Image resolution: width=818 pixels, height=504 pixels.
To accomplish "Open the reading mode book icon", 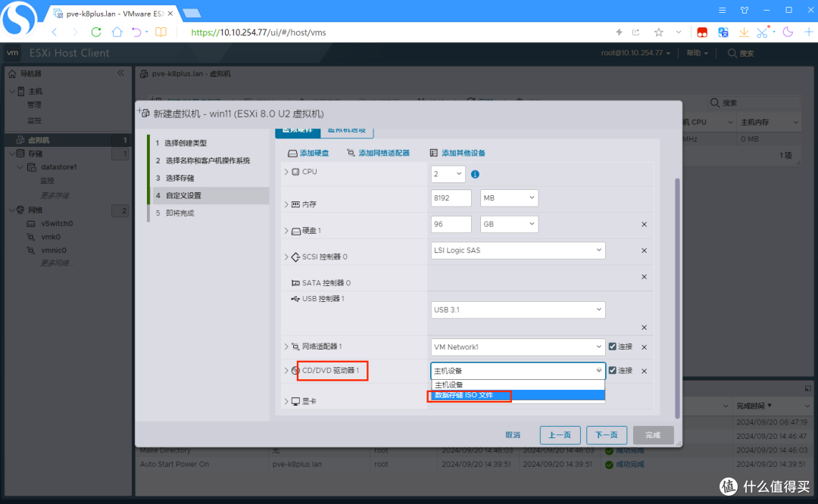I will 161,33.
